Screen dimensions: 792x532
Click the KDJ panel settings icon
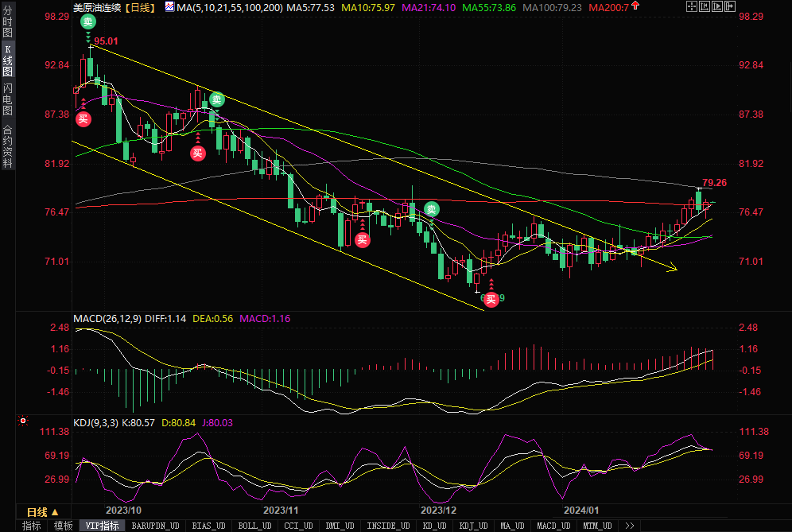pos(23,421)
